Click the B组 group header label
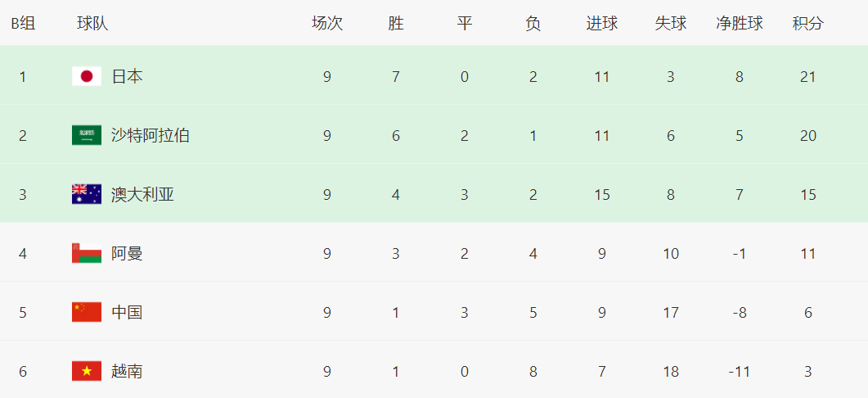This screenshot has width=868, height=398. (23, 24)
